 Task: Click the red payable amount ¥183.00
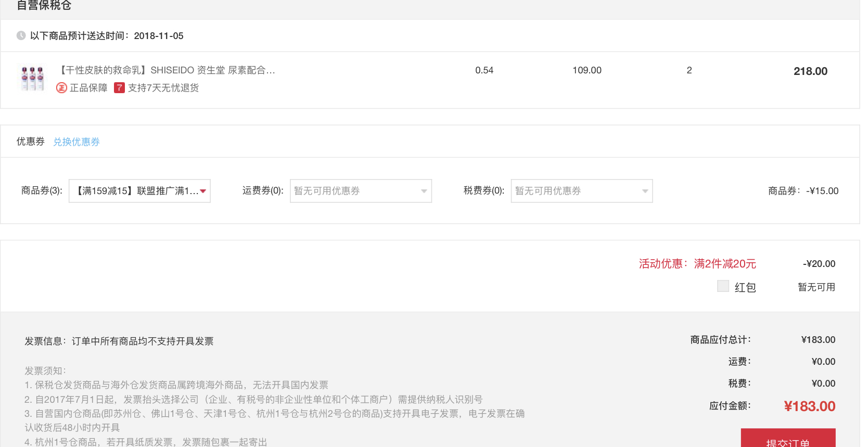point(809,406)
